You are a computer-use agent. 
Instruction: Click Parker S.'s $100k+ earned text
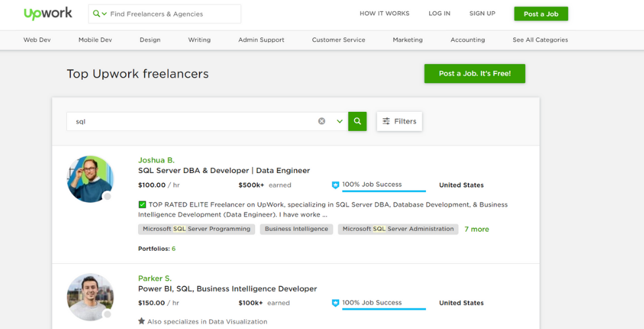point(264,303)
